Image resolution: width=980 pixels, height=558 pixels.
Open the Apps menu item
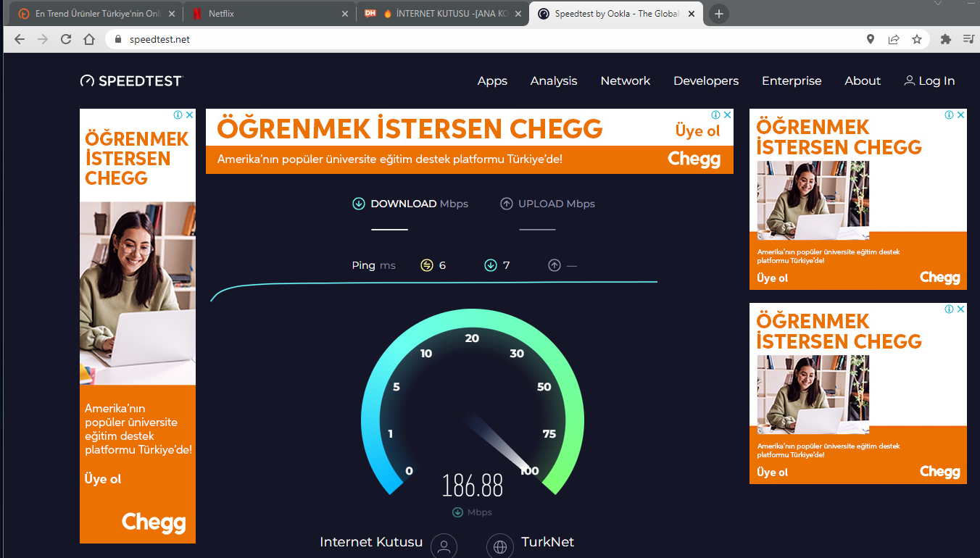pos(492,81)
